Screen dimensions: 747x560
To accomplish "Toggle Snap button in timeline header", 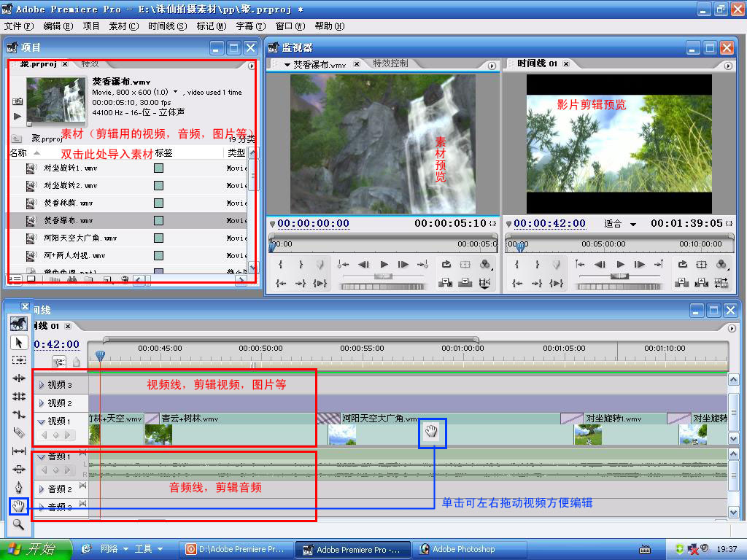I will pyautogui.click(x=59, y=362).
